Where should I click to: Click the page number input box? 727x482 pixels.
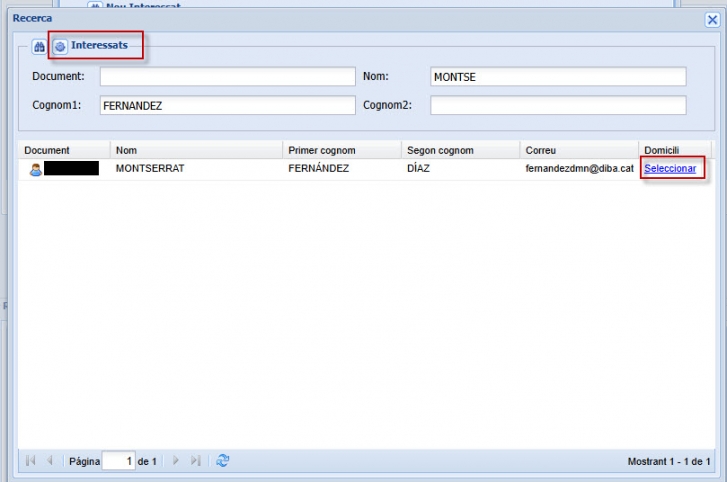coord(118,461)
